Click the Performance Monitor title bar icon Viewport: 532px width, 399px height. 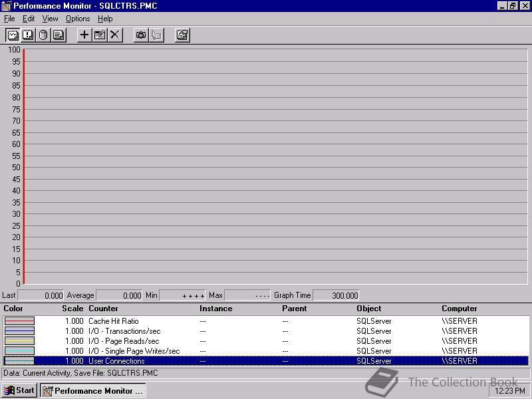click(x=6, y=6)
